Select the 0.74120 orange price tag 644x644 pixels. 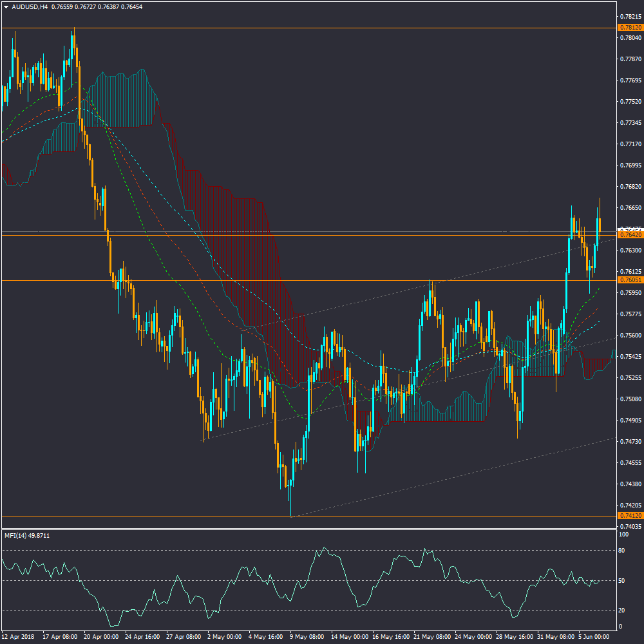[630, 516]
